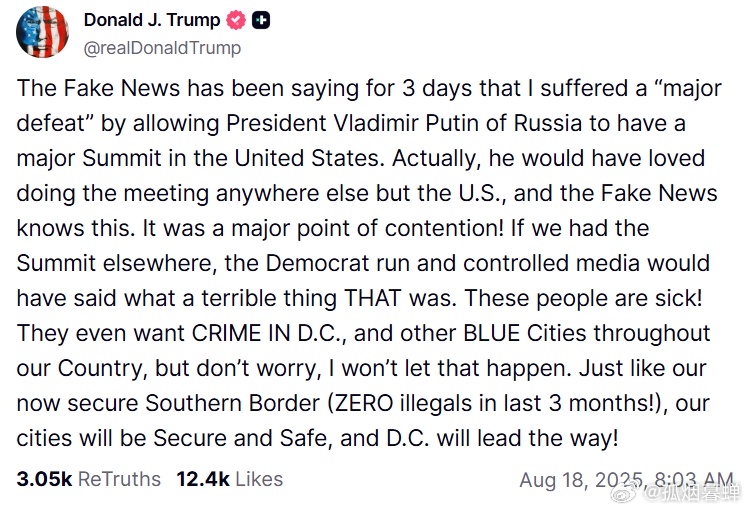Click the words "Vladimir Putin" in post
The image size is (749, 511).
(406, 123)
